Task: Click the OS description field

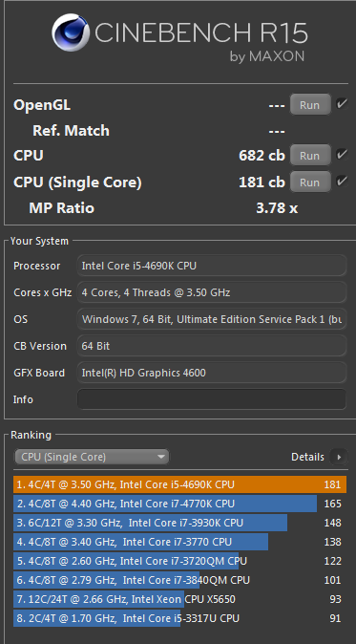Action: 212,319
